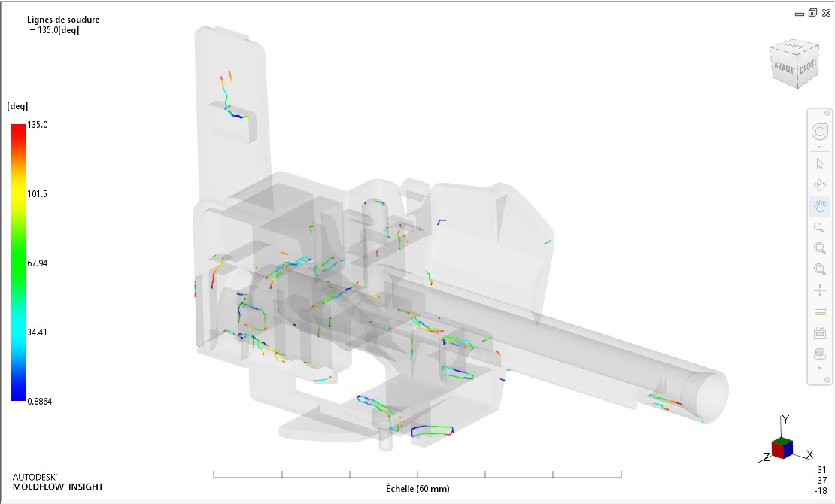Screen dimensions: 835x504
Task: Click the color legend gradient bar
Action: [17, 262]
